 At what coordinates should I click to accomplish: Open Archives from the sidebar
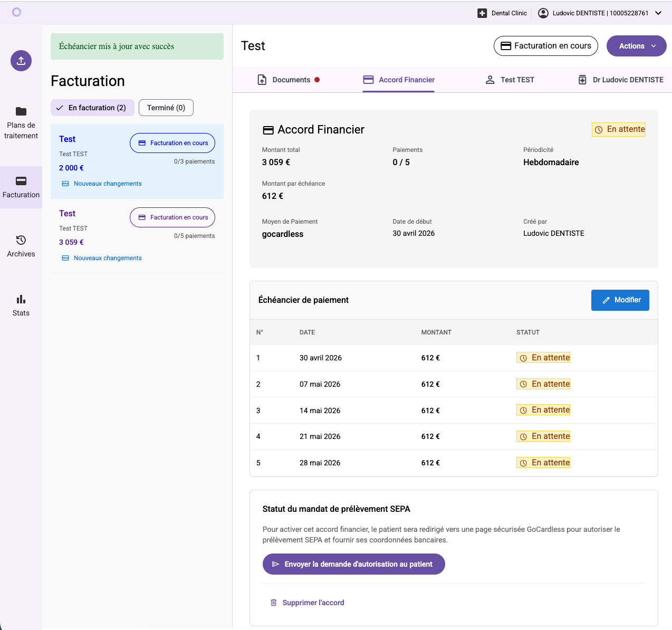pos(21,246)
